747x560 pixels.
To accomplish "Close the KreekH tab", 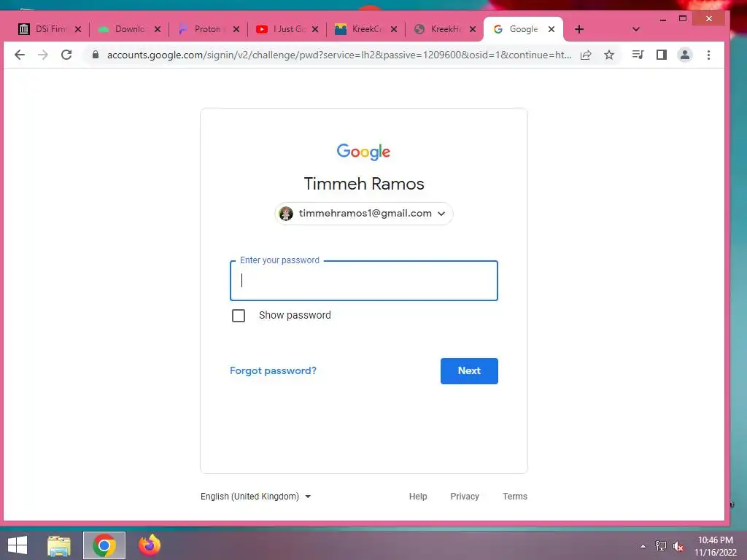I will pos(473,29).
